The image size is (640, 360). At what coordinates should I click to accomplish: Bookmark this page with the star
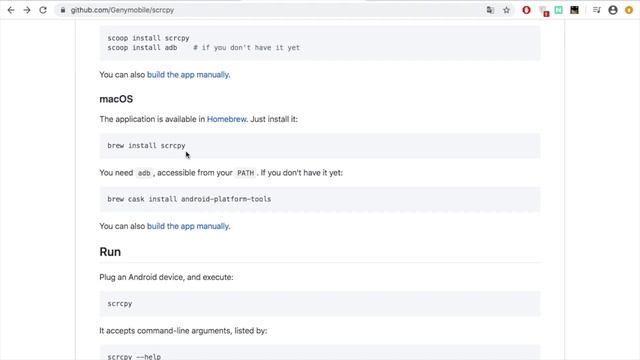click(x=507, y=10)
